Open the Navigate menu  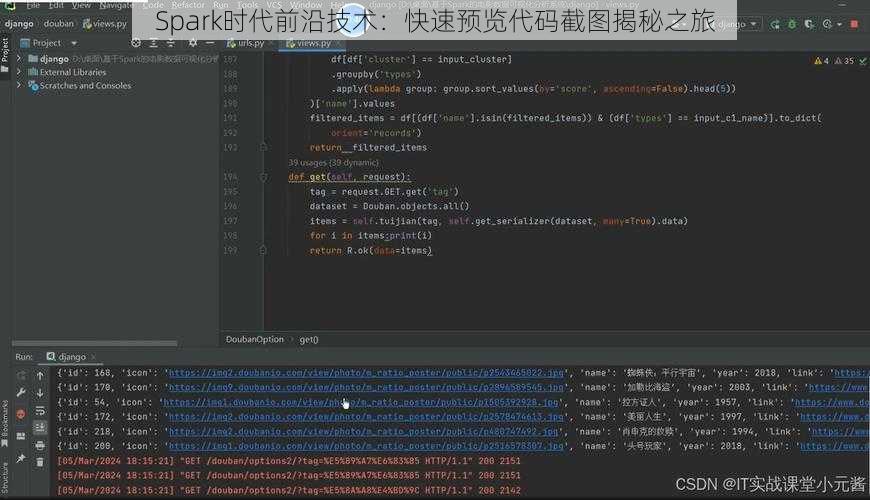pyautogui.click(x=116, y=5)
